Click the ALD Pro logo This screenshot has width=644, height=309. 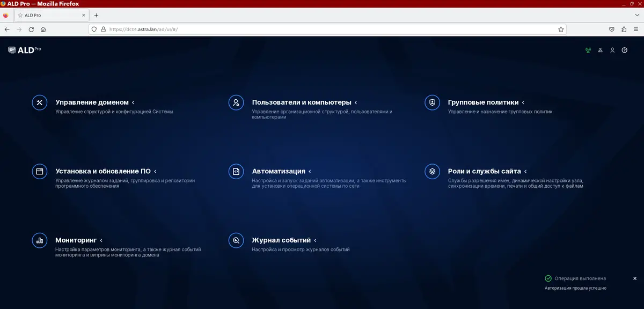[x=25, y=50]
